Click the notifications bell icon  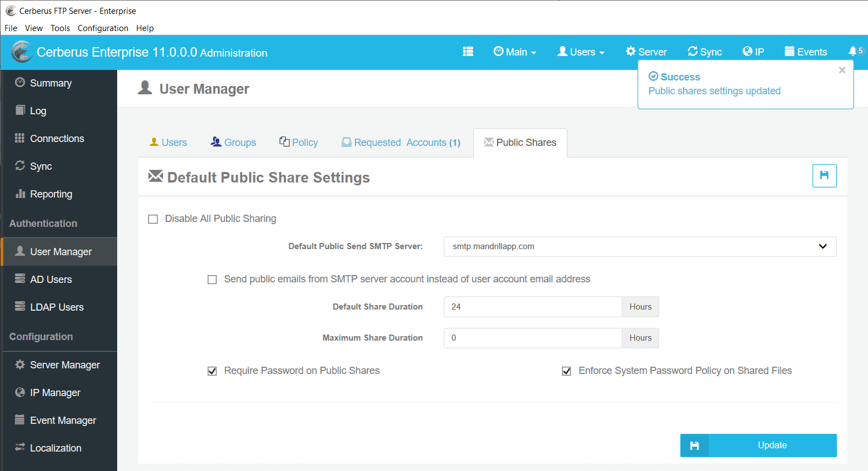852,51
